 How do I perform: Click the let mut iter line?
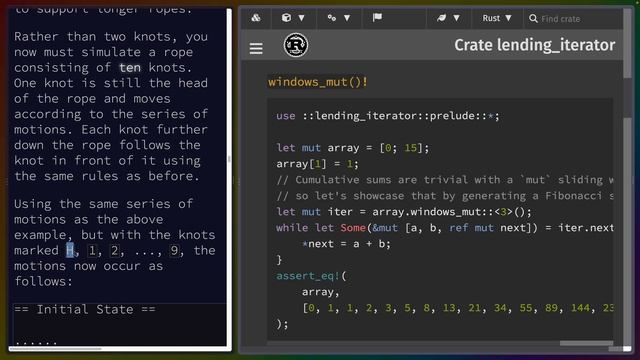(x=404, y=212)
